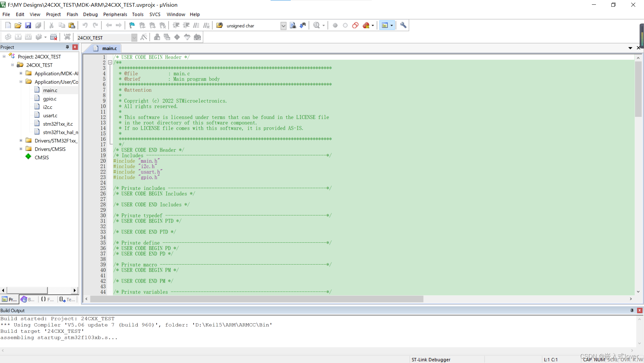Click the Rebuild all target files icon
644x363 pixels.
pyautogui.click(x=28, y=37)
